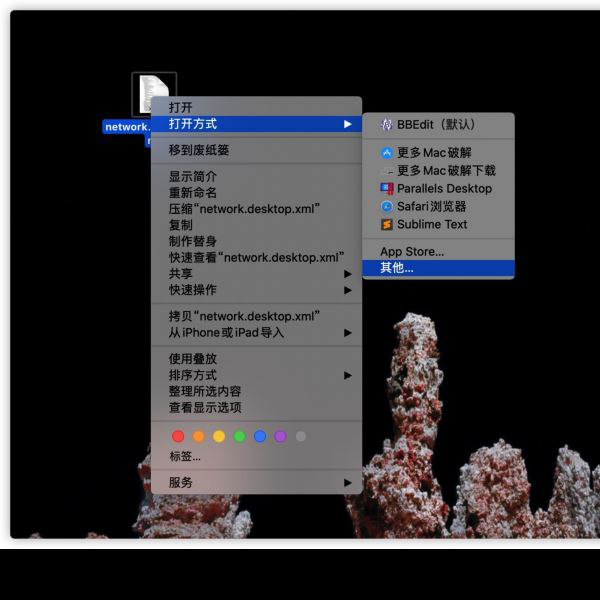Apply the purple tag color
Viewport: 600px width, 600px height.
(x=280, y=436)
